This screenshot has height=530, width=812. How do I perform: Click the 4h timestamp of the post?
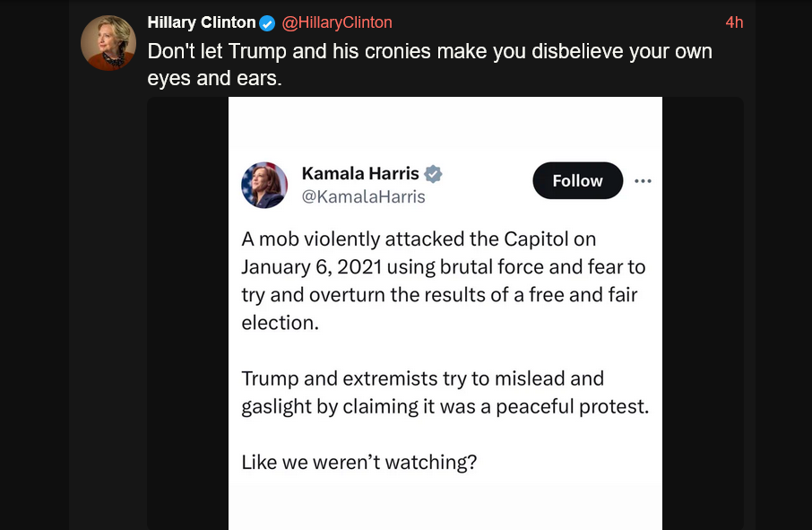coord(734,22)
